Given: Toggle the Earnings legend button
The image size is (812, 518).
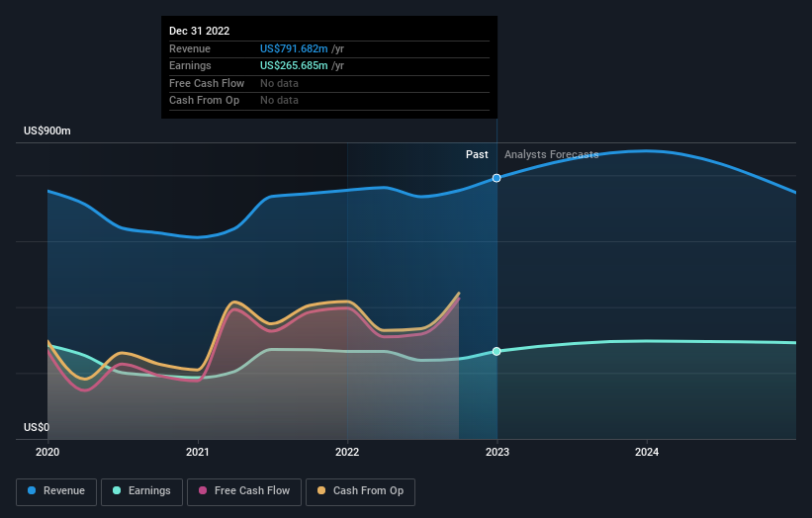Looking at the screenshot, I should tap(141, 491).
